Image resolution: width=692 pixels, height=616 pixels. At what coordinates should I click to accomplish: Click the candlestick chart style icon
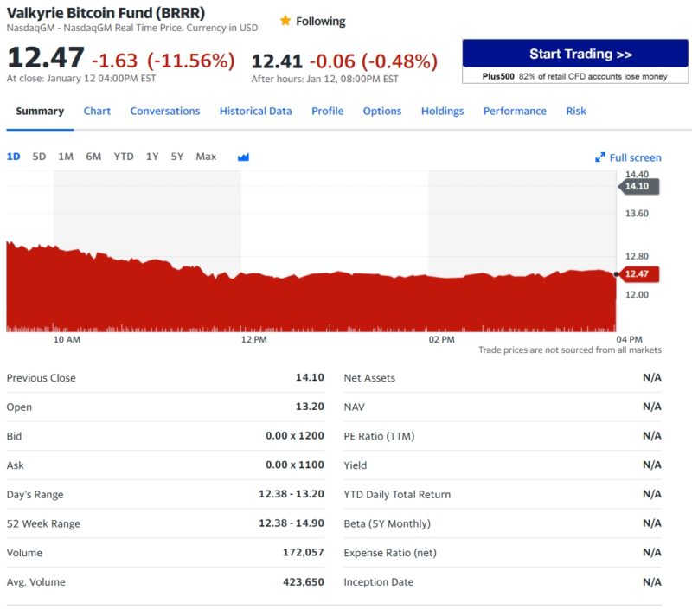(x=242, y=157)
